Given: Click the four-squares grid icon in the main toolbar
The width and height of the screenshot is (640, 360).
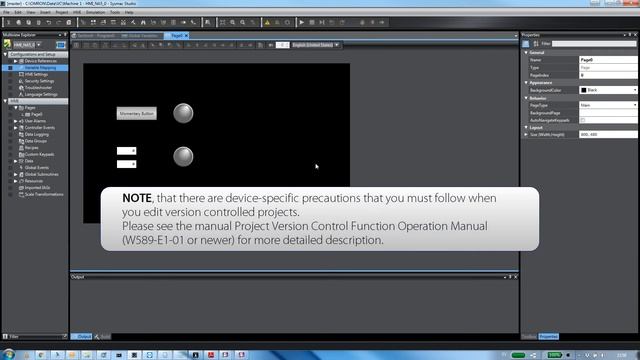Looking at the screenshot, I should (x=93, y=22).
